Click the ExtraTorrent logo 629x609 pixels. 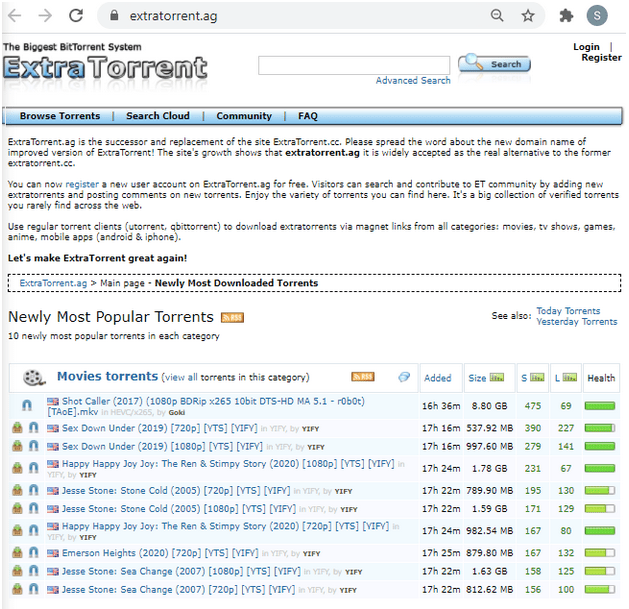[x=105, y=67]
